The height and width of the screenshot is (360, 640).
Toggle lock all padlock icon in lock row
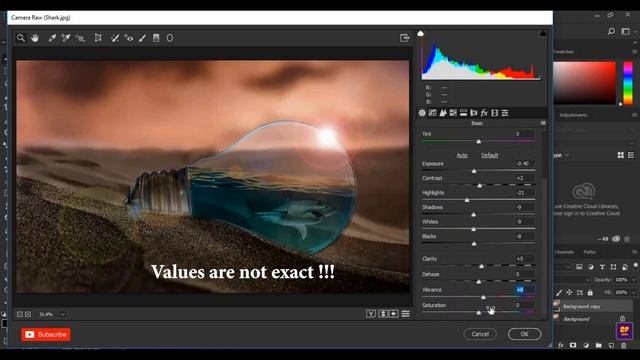click(590, 292)
